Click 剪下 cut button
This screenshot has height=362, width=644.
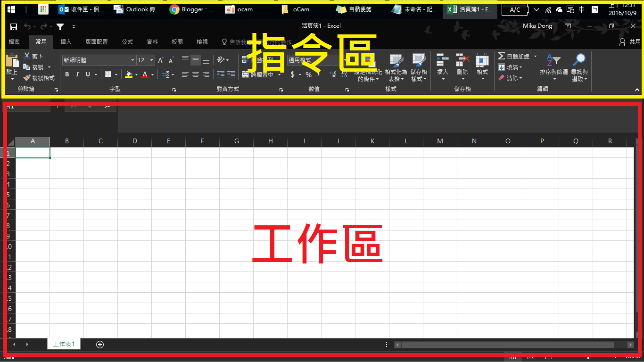[x=33, y=56]
